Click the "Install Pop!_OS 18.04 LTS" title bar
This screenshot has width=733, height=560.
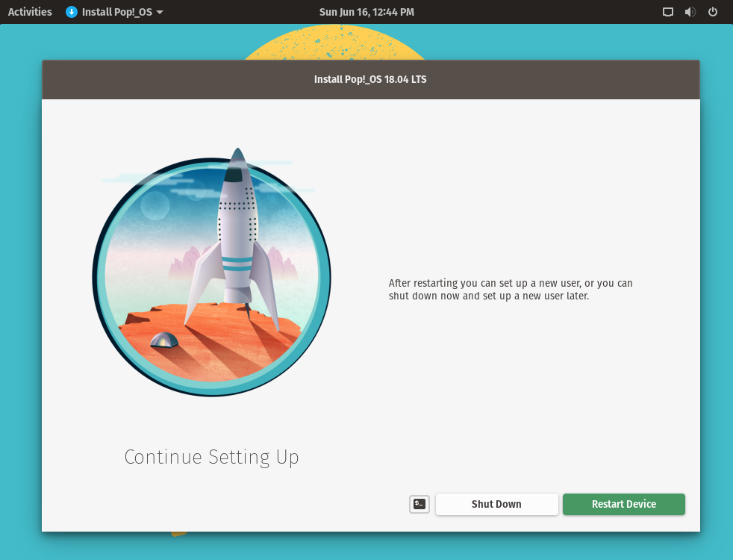click(x=371, y=79)
